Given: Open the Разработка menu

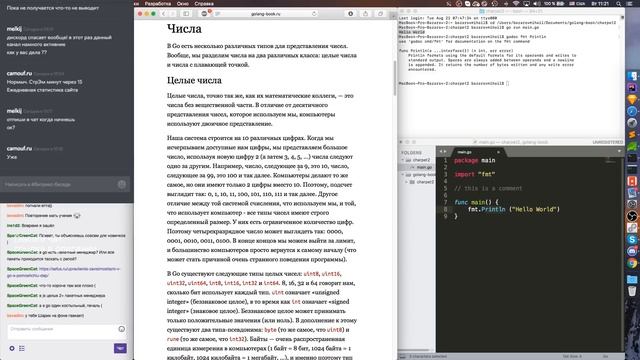Looking at the screenshot, I should [x=158, y=3].
